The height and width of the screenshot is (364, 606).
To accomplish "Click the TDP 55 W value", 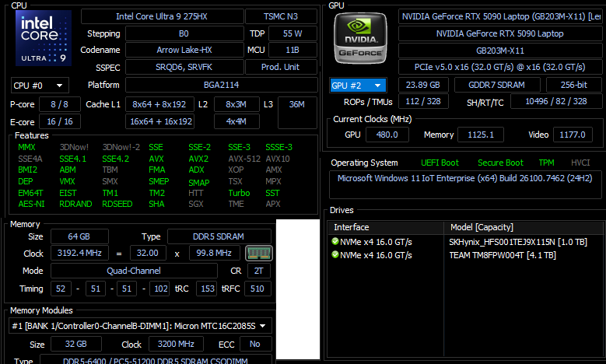I will pos(292,33).
